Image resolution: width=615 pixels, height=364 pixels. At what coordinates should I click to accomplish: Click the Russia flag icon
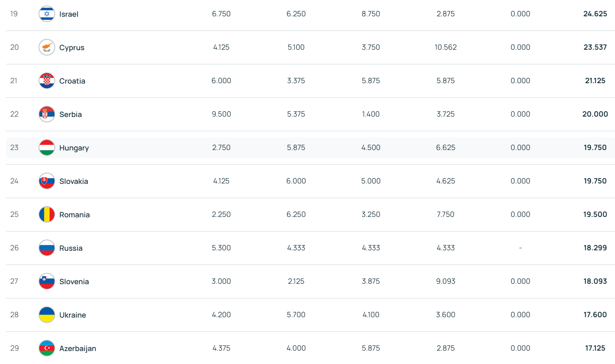pyautogui.click(x=47, y=248)
